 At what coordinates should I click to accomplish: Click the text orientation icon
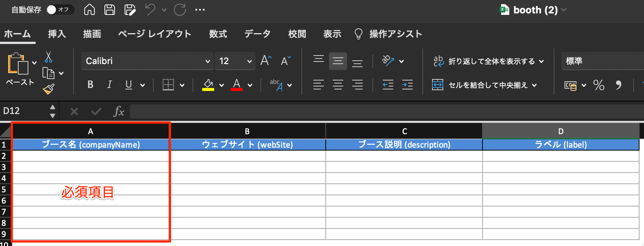point(388,61)
